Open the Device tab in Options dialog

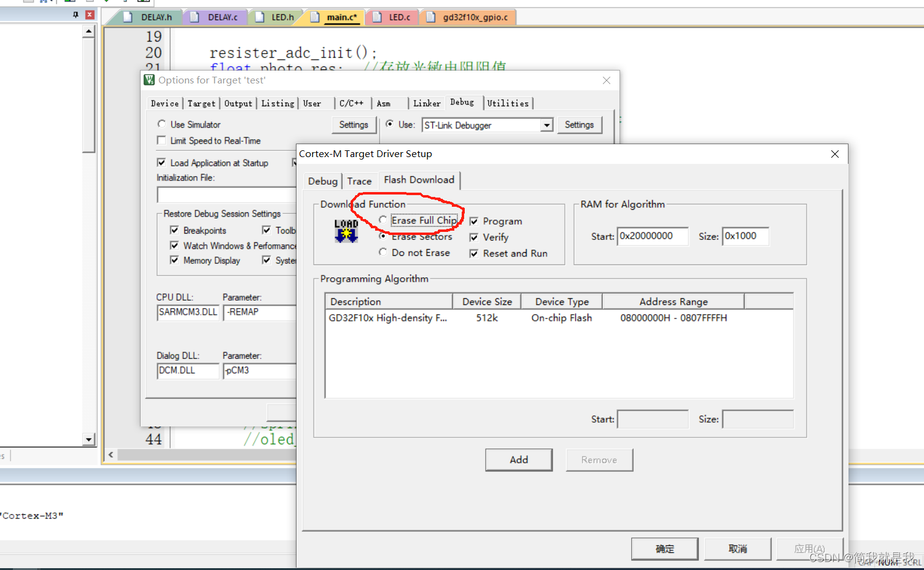[x=165, y=104]
